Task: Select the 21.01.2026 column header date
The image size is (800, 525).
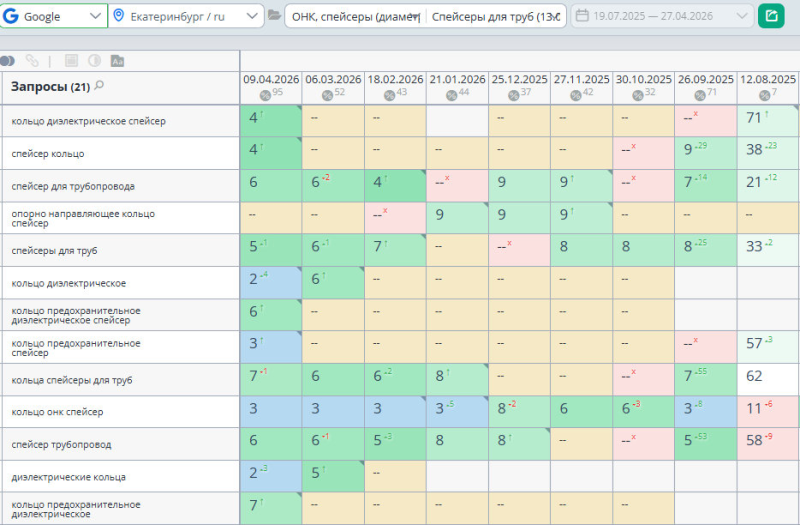Action: point(458,80)
